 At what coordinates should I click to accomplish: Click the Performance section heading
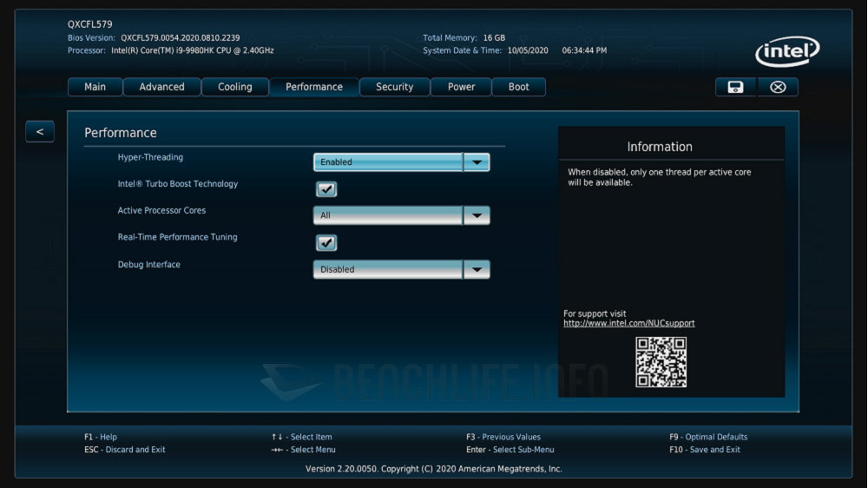120,133
